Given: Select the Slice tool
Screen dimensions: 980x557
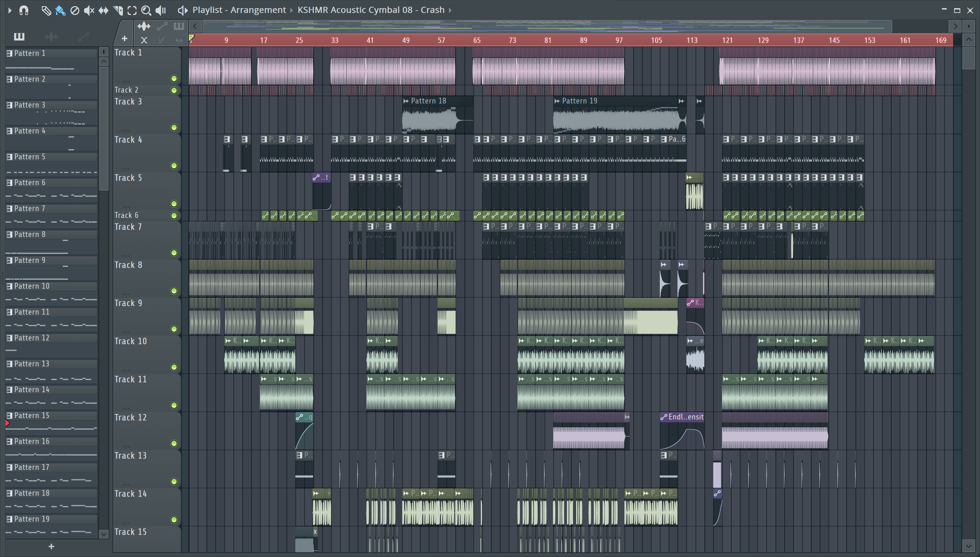Looking at the screenshot, I should tap(118, 10).
